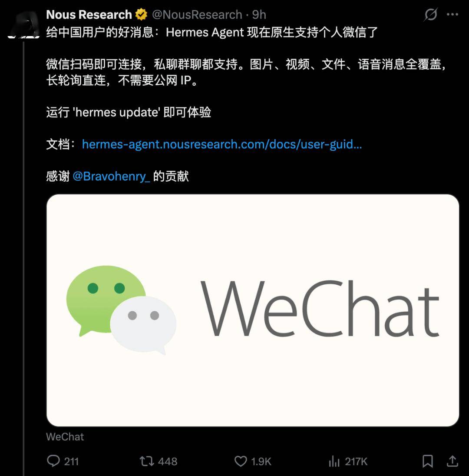
Task: Repost using the retweet arrows icon
Action: tap(147, 461)
